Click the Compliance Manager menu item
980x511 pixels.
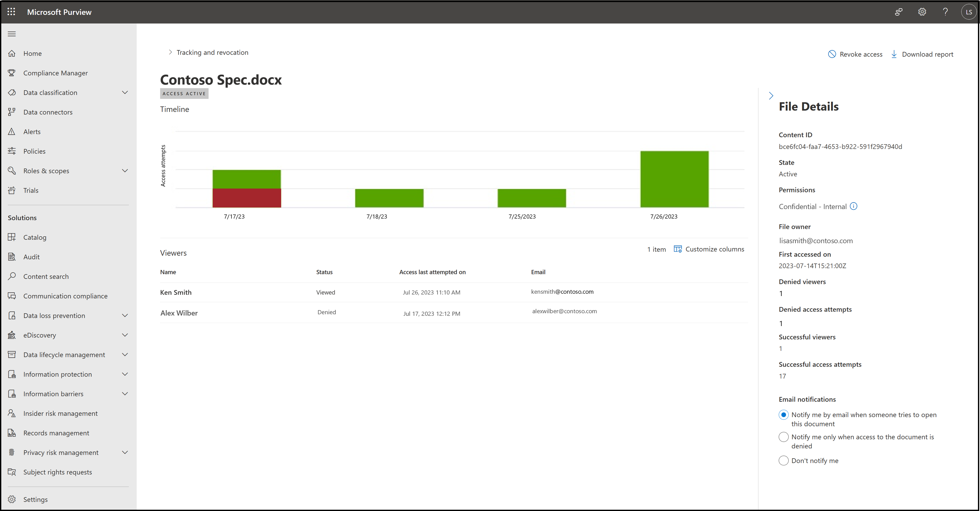point(56,73)
